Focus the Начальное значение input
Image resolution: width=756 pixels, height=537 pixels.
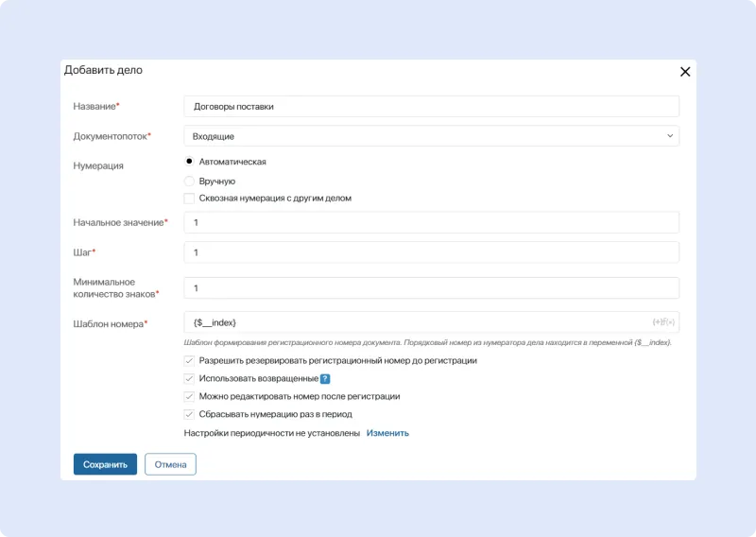(x=431, y=222)
